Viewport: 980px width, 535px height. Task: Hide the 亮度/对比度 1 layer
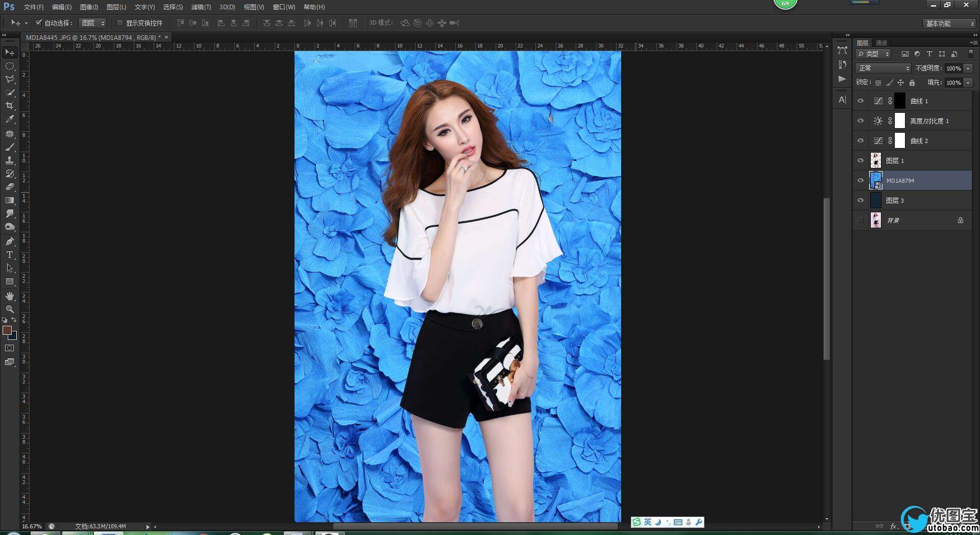click(861, 121)
